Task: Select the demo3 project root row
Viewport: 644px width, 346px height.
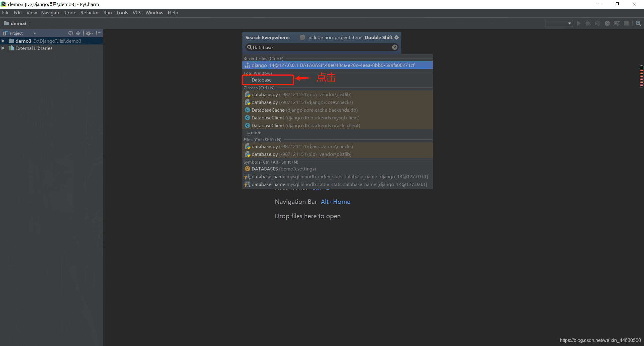Action: (x=51, y=41)
